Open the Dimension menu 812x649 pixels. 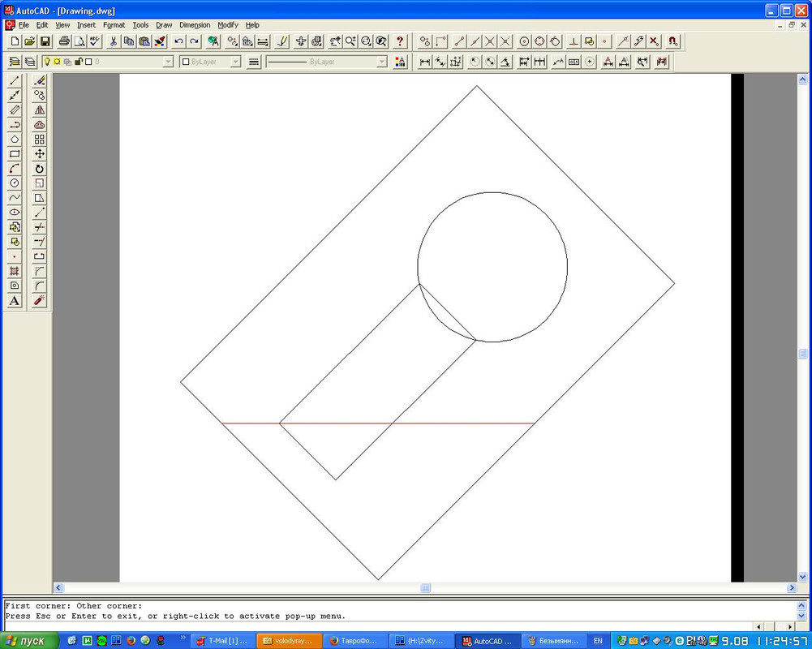195,25
